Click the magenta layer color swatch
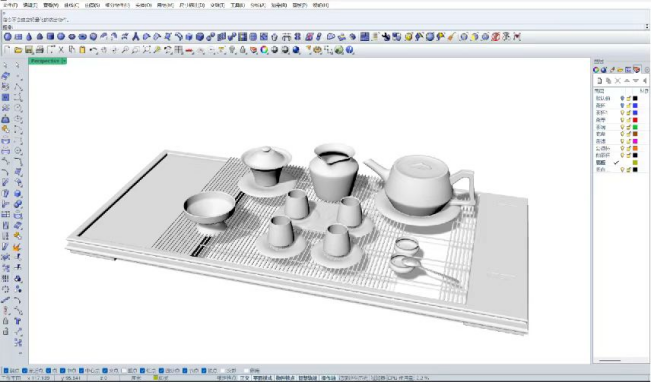The image size is (651, 383). click(x=635, y=141)
